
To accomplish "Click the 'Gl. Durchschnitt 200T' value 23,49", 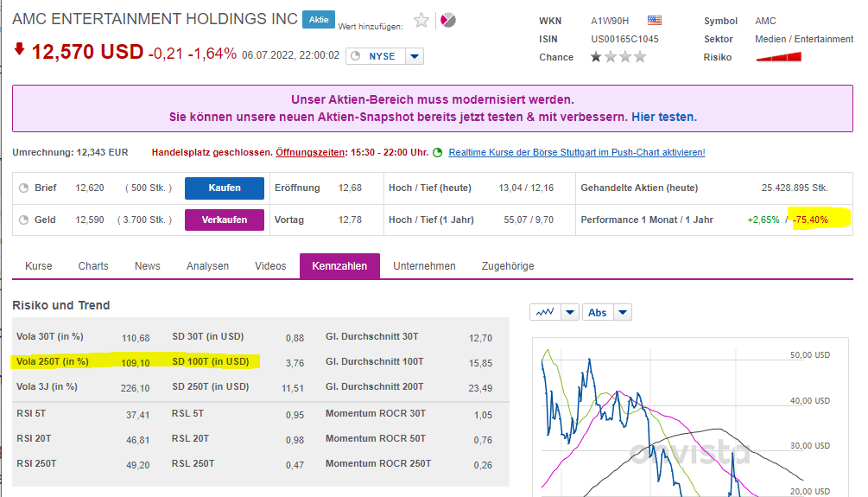I will click(x=480, y=388).
